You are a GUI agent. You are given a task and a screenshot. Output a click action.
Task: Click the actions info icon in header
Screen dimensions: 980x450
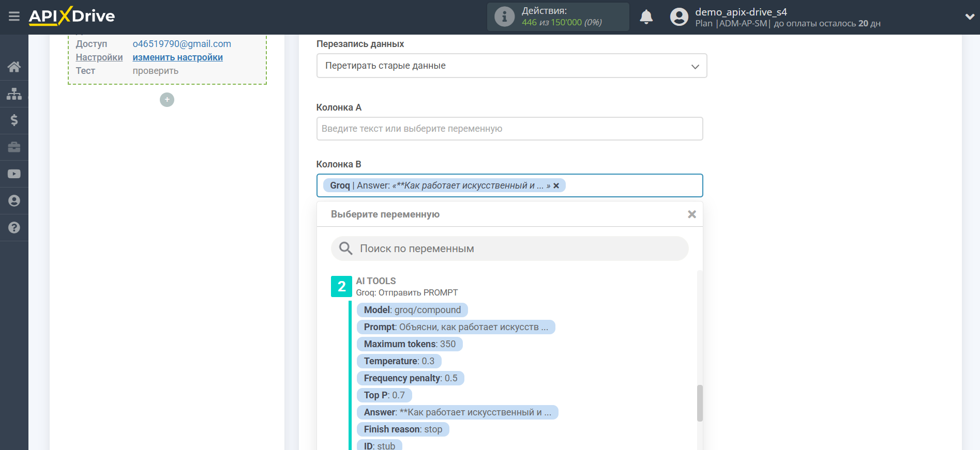coord(504,17)
